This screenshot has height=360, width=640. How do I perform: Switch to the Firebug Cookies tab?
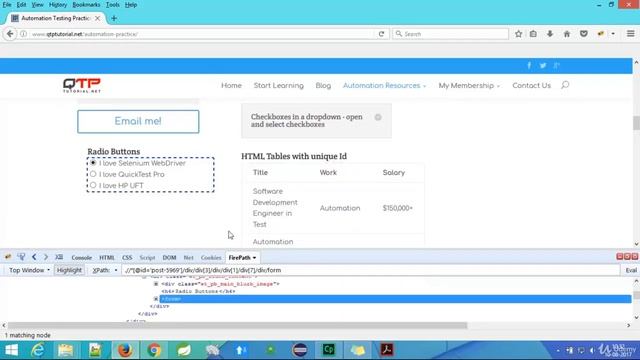click(x=211, y=258)
